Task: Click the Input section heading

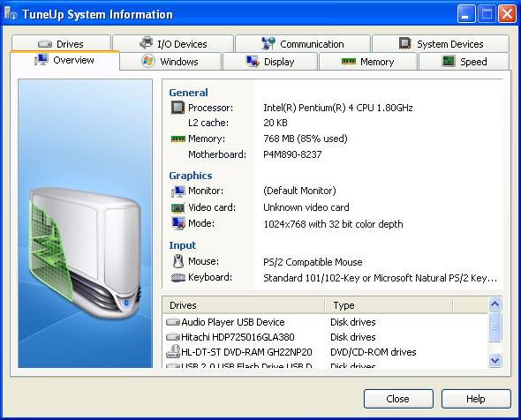Action: tap(183, 245)
